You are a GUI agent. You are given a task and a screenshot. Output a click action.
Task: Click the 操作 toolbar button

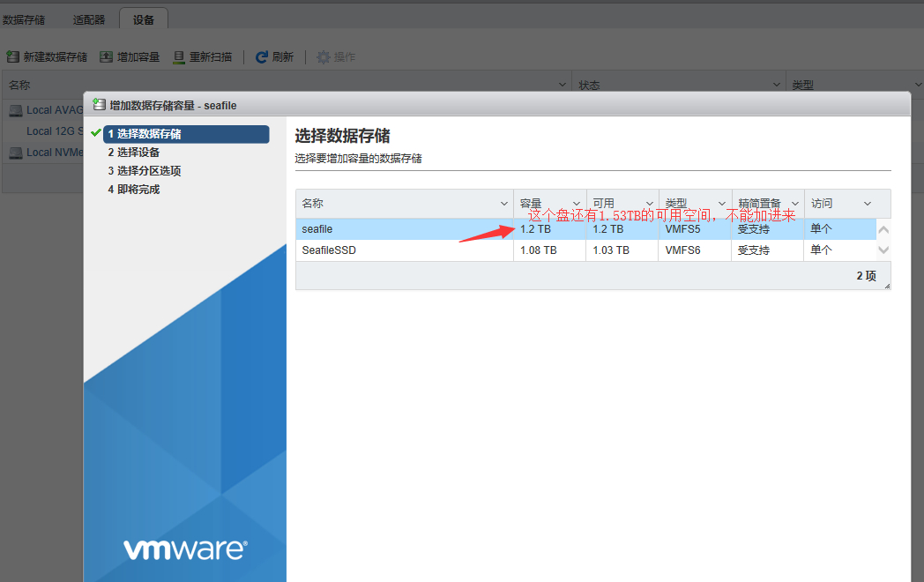point(336,57)
